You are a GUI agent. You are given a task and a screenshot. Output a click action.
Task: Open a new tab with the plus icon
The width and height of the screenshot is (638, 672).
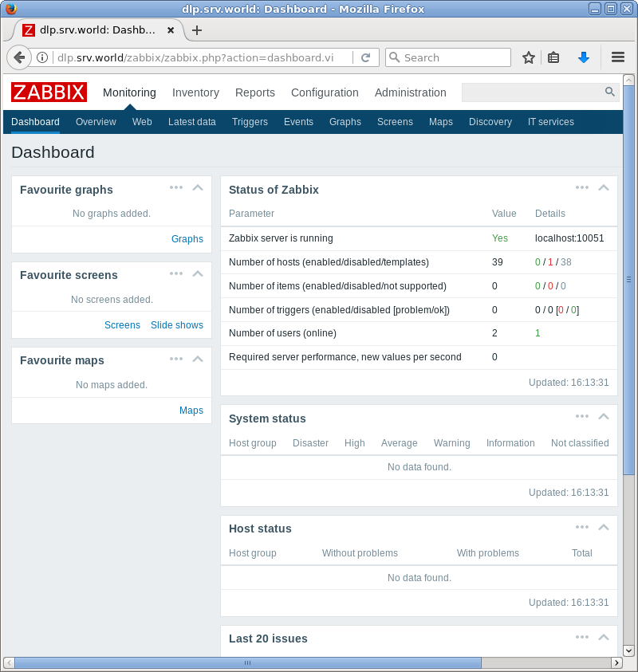point(197,30)
